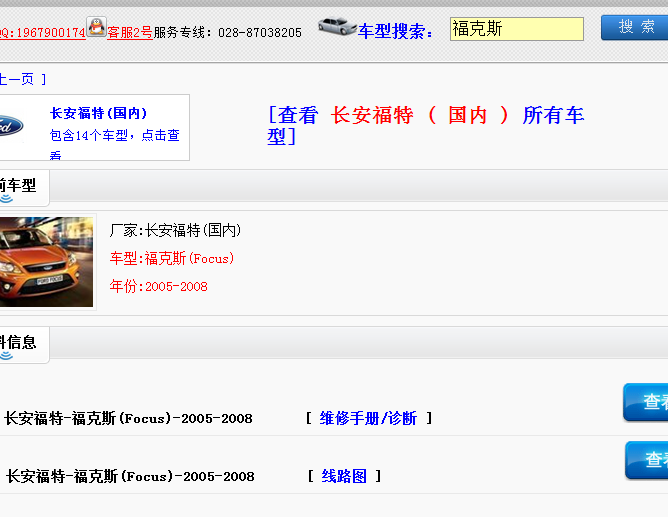The image size is (668, 517).
Task: Click 包含14个车型，点击查看 link
Action: 114,144
